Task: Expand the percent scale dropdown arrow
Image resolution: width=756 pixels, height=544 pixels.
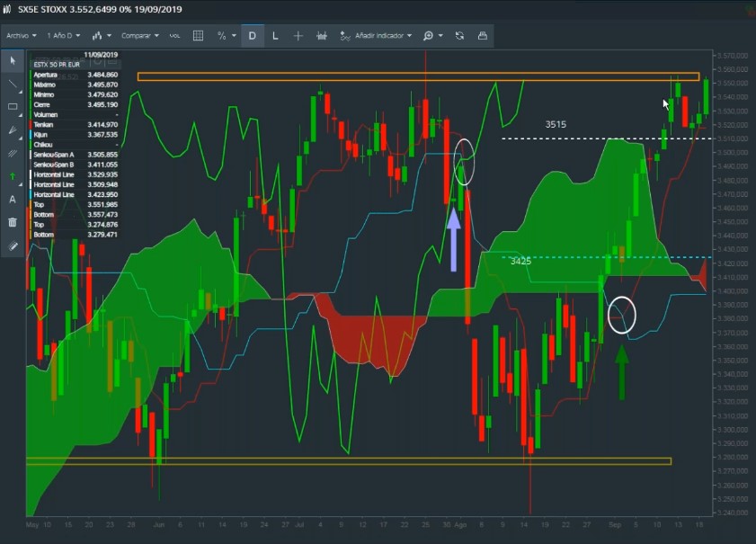Action: click(x=234, y=36)
